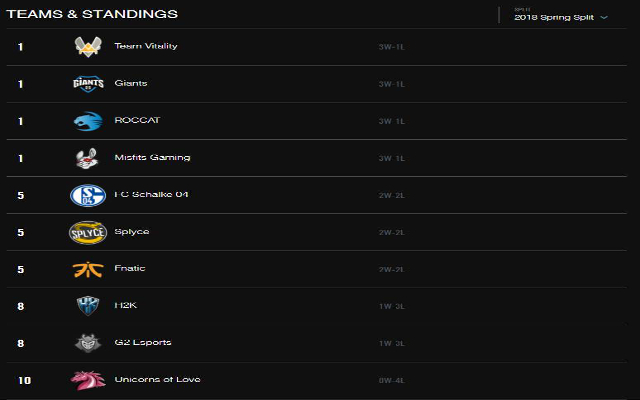Click the Giants team logo

click(88, 84)
